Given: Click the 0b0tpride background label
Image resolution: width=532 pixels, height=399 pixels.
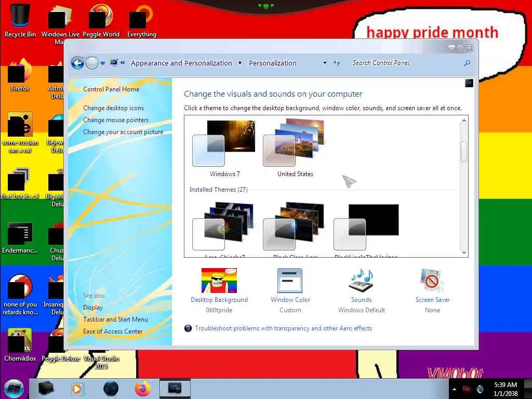Looking at the screenshot, I should coord(219,310).
